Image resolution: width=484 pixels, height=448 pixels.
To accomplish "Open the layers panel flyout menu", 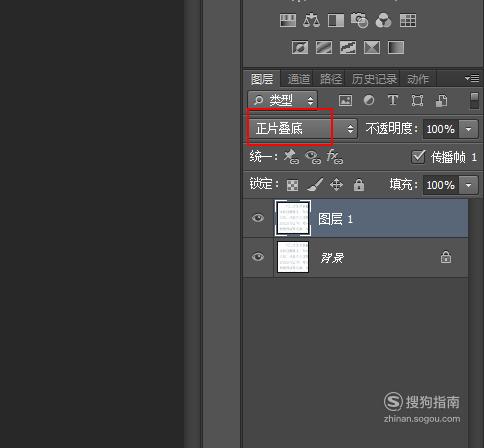I will (472, 78).
